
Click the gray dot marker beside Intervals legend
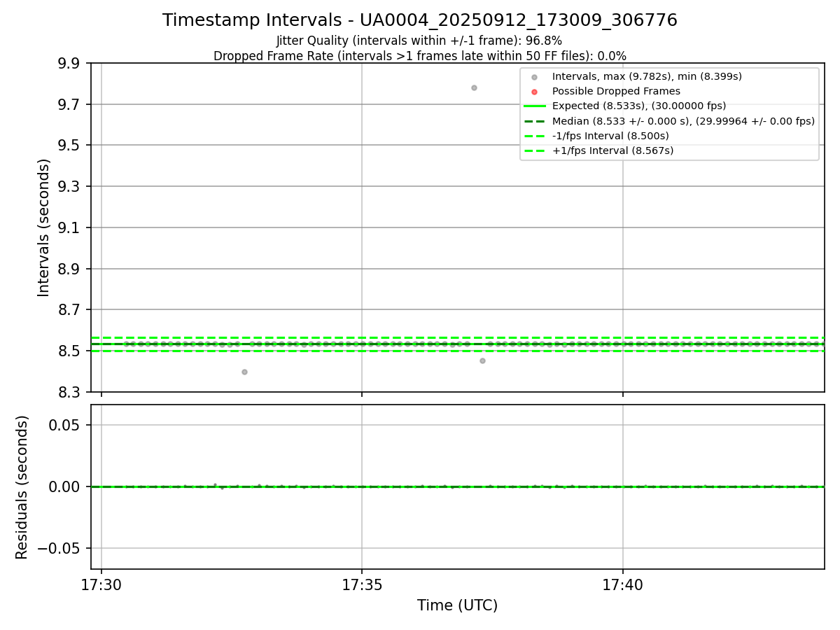[534, 77]
